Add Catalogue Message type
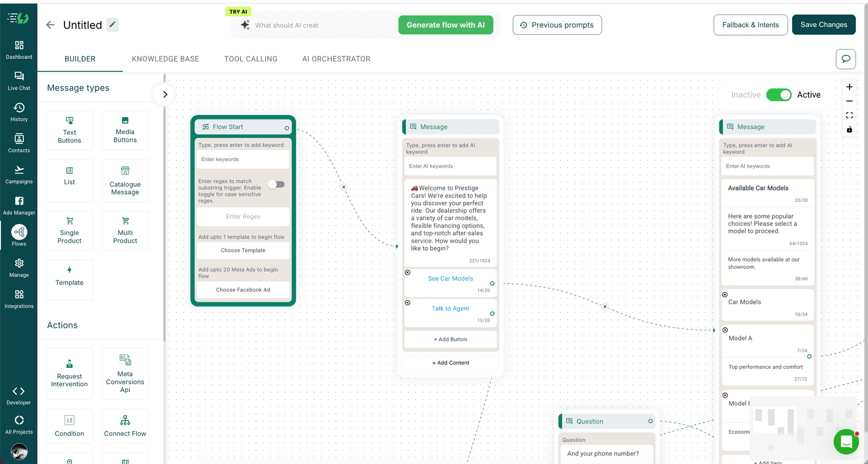 tap(125, 180)
